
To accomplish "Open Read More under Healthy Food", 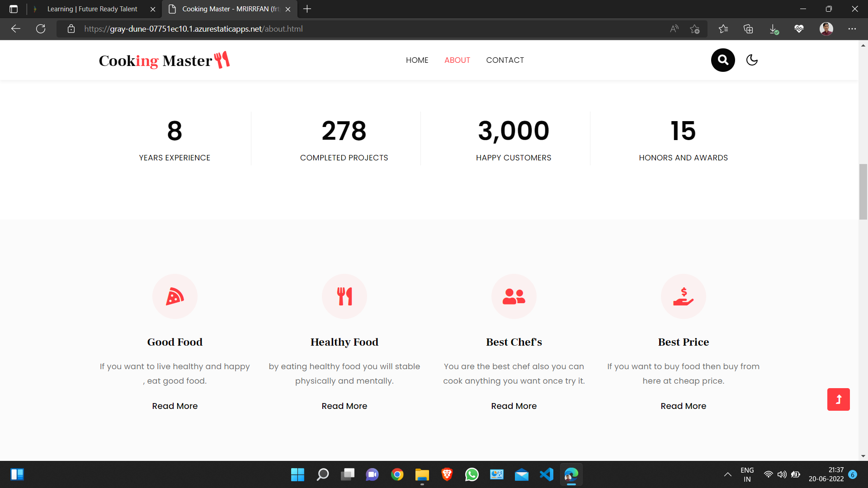I will pos(344,406).
